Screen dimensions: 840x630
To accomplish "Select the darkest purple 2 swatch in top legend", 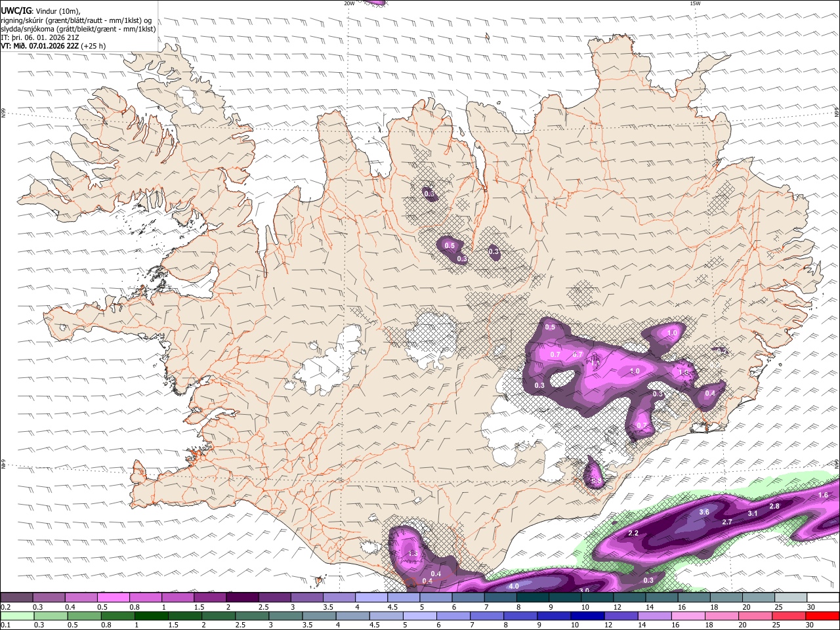I will click(x=242, y=598).
